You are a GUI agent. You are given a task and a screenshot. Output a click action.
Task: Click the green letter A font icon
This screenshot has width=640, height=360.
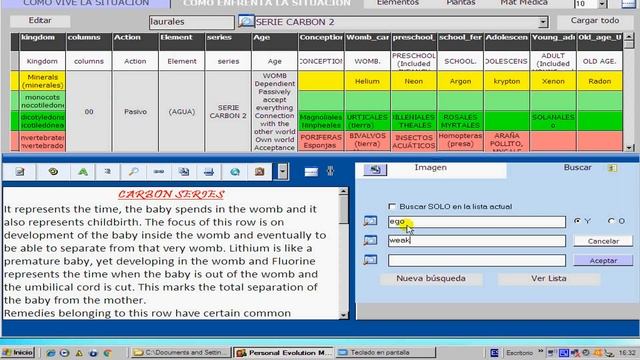pyautogui.click(x=83, y=172)
